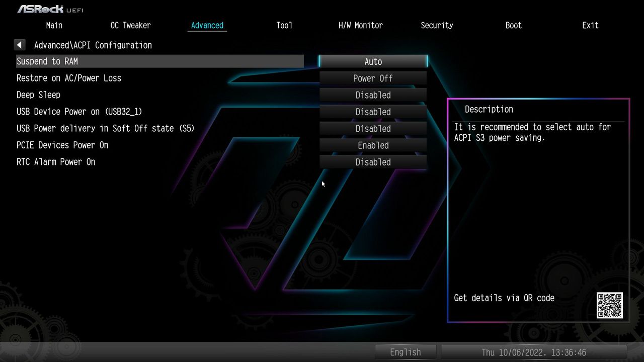Open the Deep Sleep value dropdown

373,95
